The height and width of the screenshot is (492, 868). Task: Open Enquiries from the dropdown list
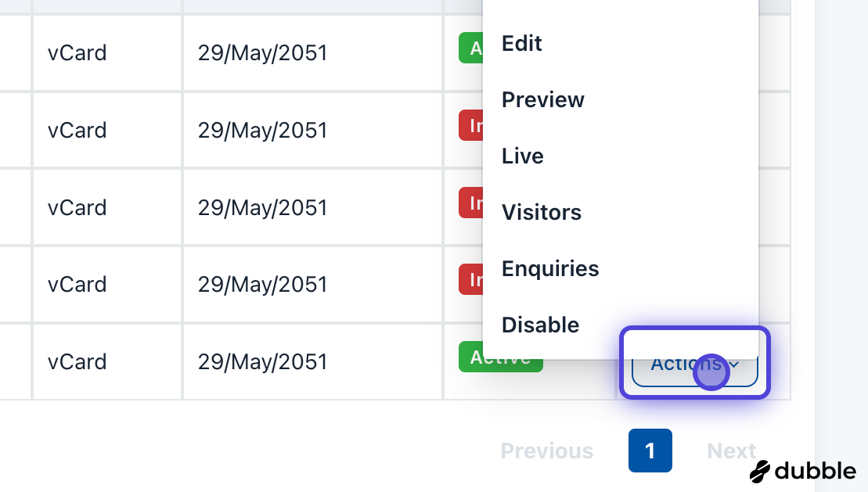pyautogui.click(x=550, y=269)
